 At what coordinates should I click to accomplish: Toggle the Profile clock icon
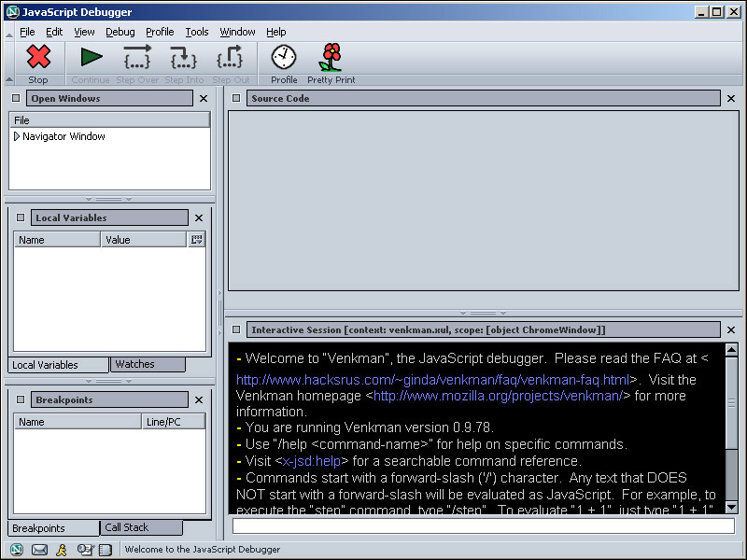point(284,58)
